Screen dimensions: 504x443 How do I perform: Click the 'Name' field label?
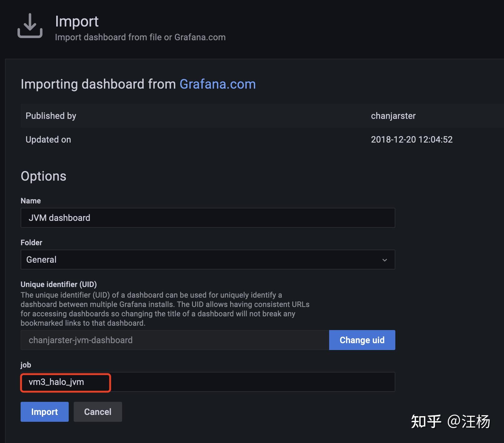31,201
